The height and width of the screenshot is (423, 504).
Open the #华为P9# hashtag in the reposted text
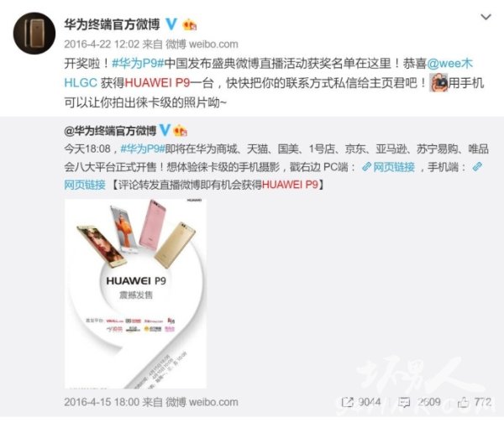click(x=143, y=149)
